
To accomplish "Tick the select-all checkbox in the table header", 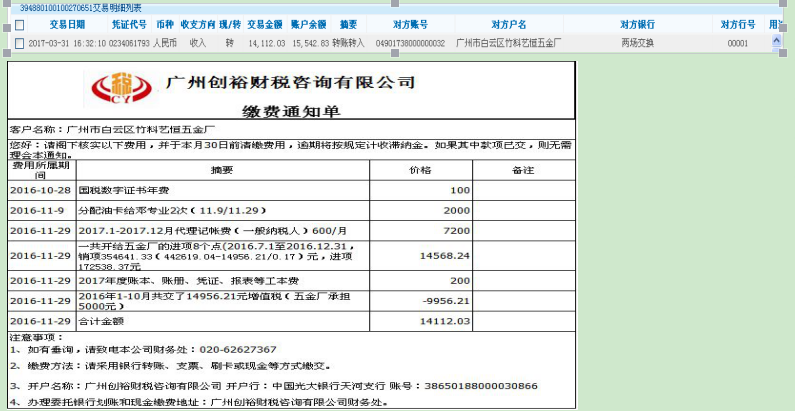I will 19,25.
